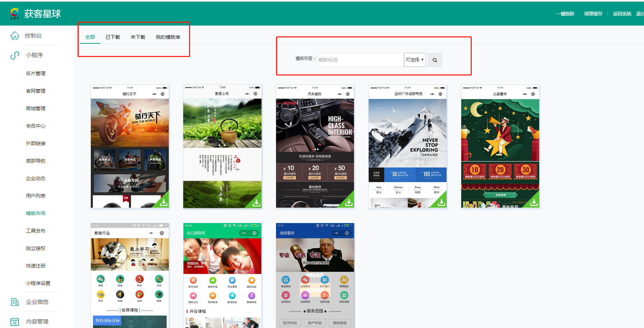Click the 模版标签 input field

360,60
